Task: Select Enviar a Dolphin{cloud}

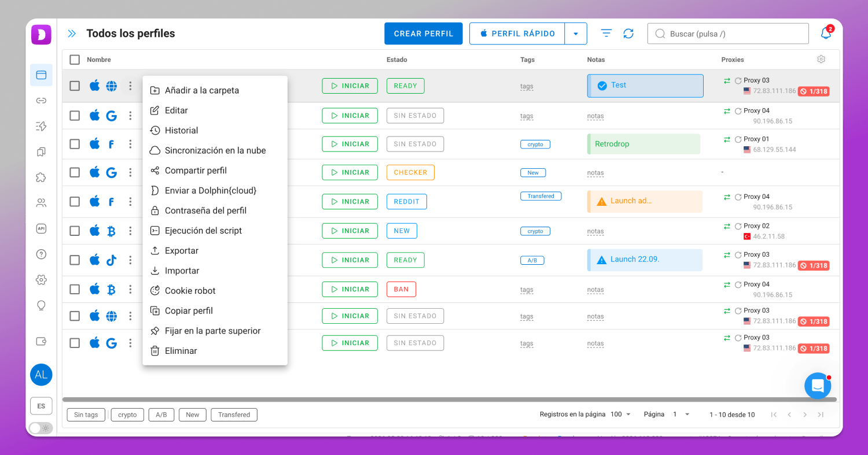Action: pyautogui.click(x=215, y=191)
